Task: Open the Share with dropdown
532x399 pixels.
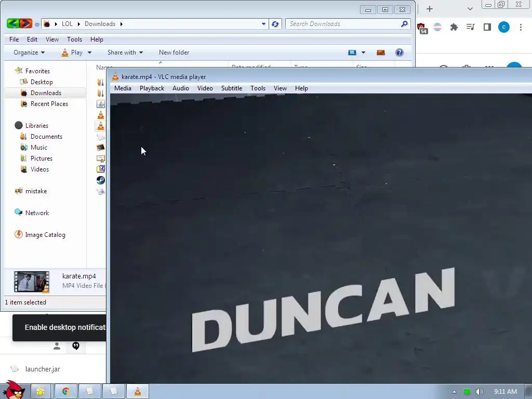Action: (125, 52)
